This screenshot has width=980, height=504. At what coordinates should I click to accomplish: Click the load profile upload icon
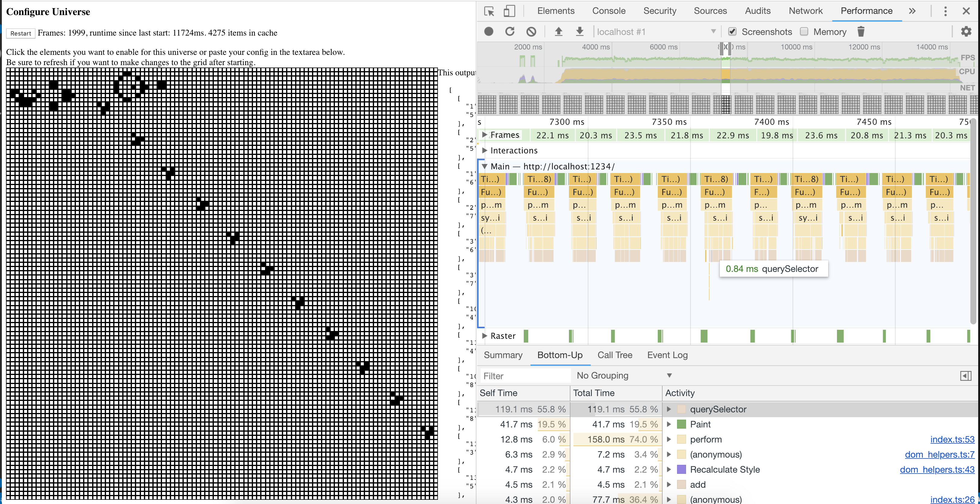pyautogui.click(x=558, y=32)
